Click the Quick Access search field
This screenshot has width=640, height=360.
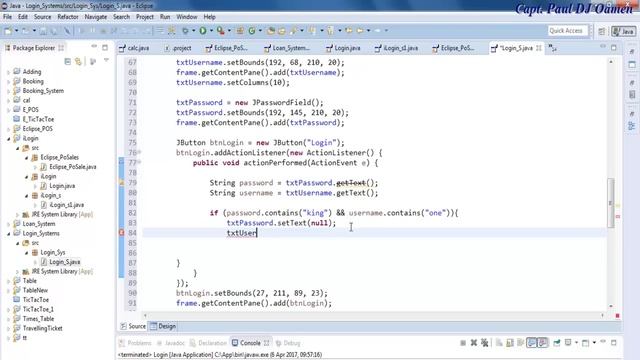[568, 31]
